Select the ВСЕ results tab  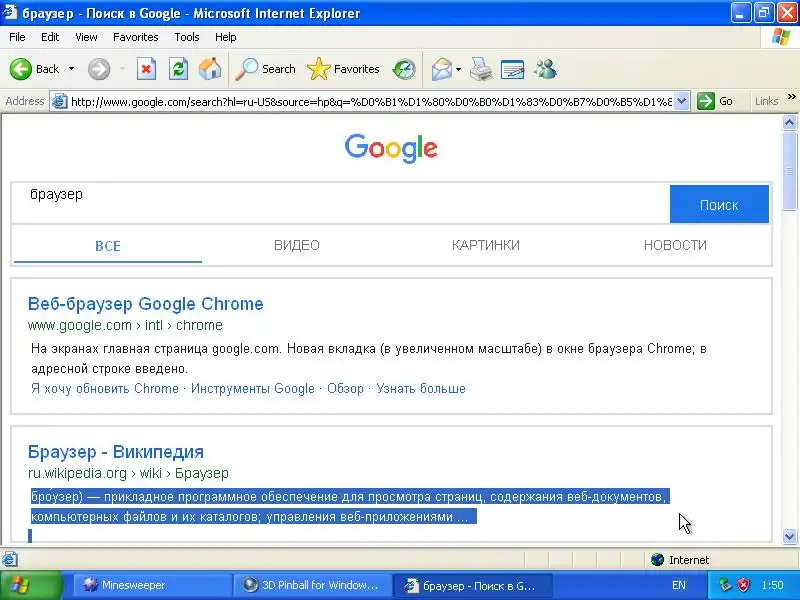pos(108,246)
